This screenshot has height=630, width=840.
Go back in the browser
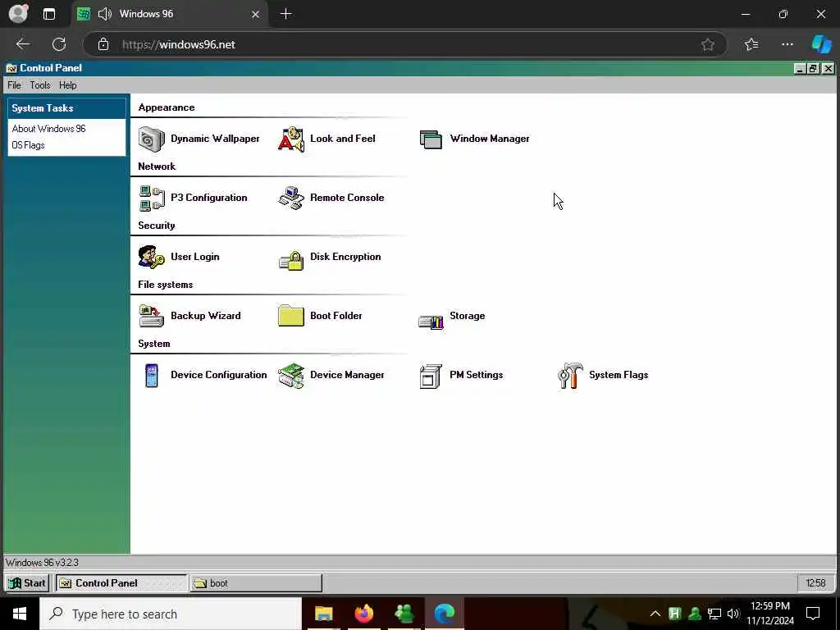(22, 44)
